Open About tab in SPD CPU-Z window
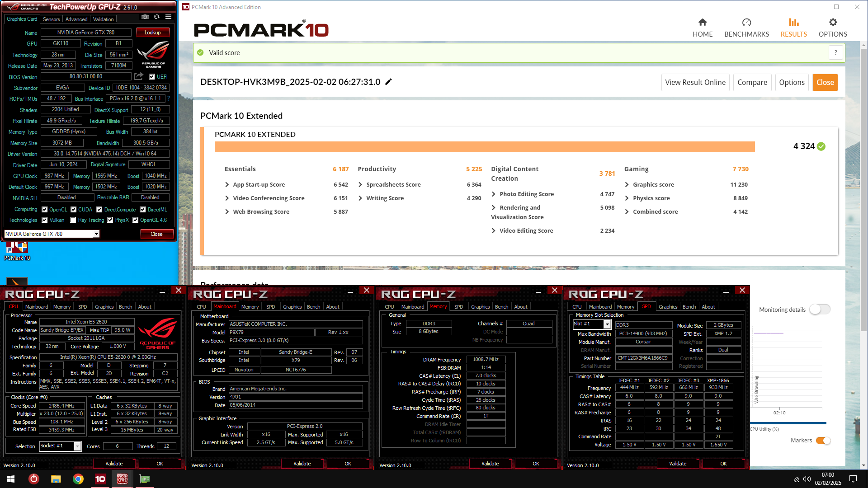 [708, 307]
